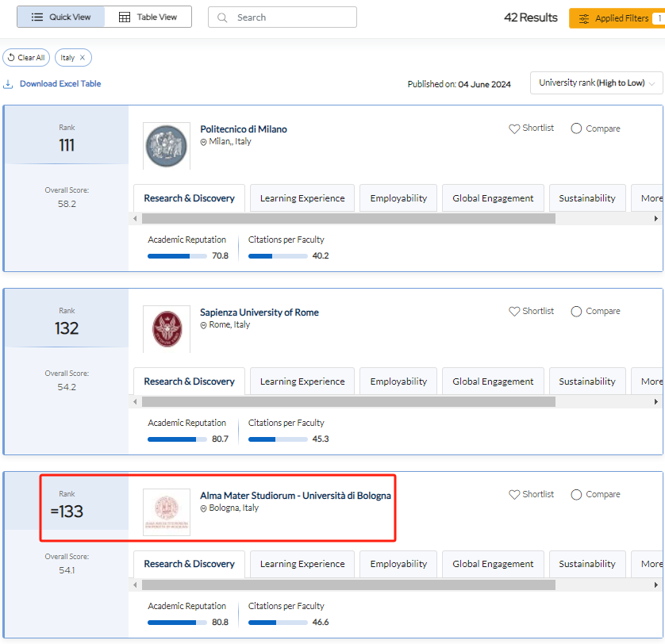
Task: Open Applied Filters panel
Action: (617, 18)
